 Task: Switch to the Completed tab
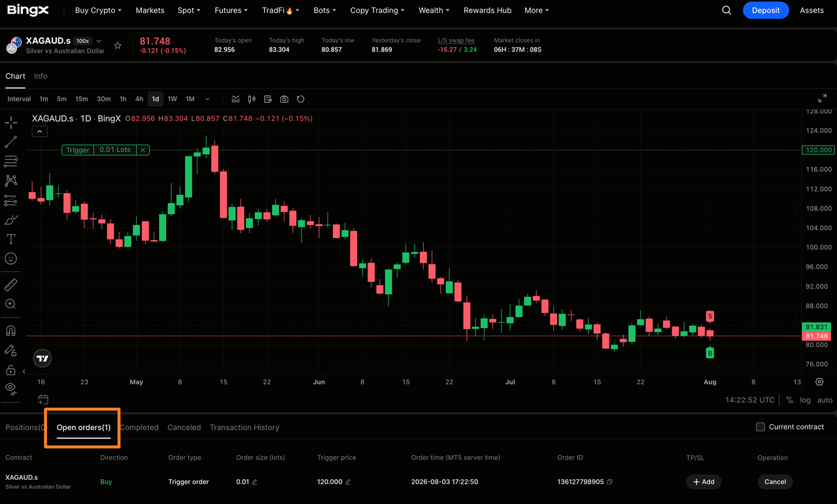point(139,428)
